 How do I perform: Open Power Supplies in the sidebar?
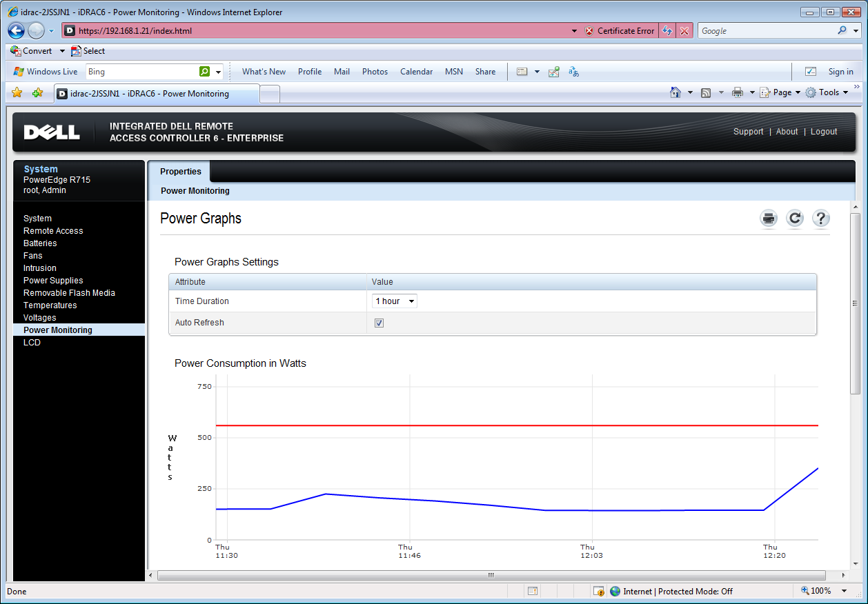[53, 281]
